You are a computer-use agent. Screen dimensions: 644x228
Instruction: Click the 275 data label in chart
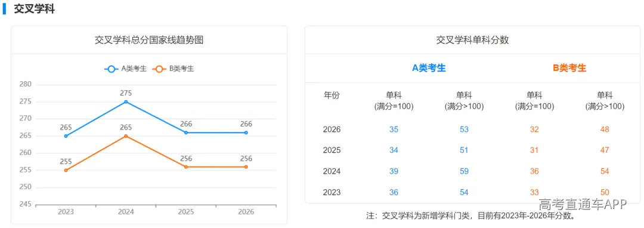[126, 93]
